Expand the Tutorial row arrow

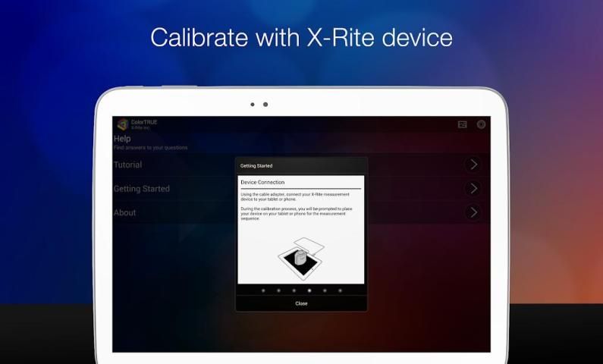(473, 165)
